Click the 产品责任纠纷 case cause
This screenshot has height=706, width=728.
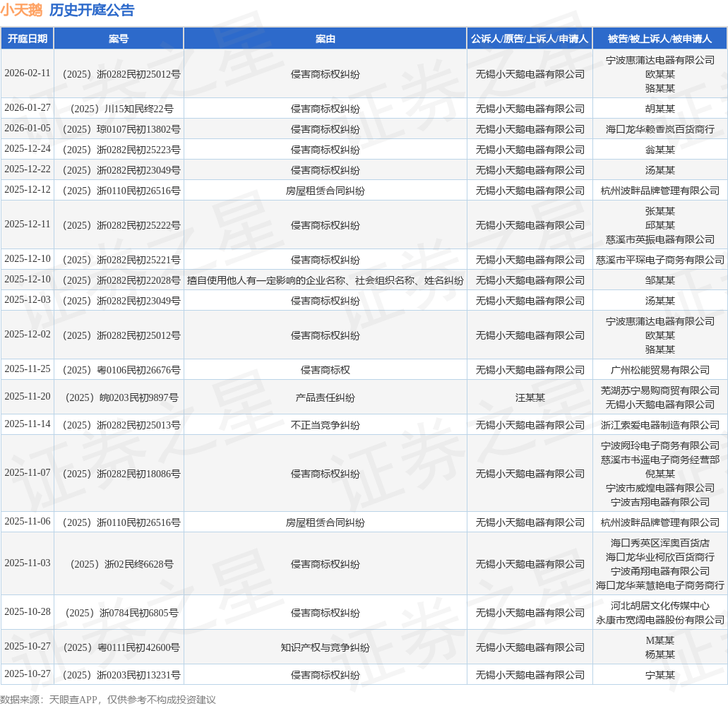coord(325,397)
